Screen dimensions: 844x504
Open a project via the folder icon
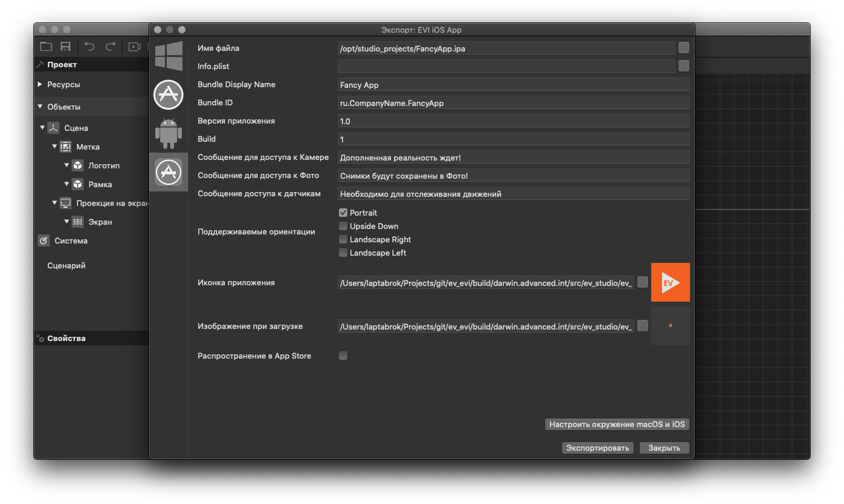coord(45,46)
